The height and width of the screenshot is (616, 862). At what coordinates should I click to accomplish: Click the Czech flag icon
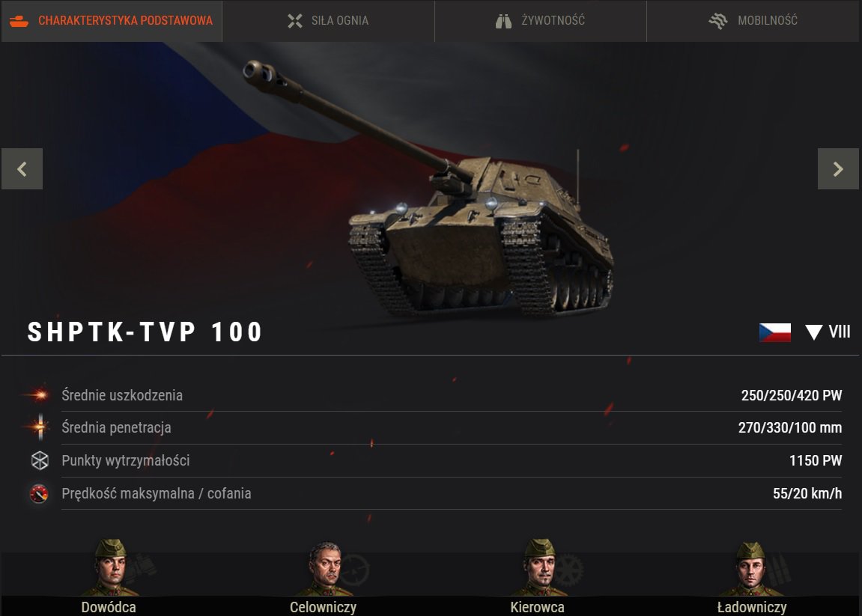[x=775, y=332]
